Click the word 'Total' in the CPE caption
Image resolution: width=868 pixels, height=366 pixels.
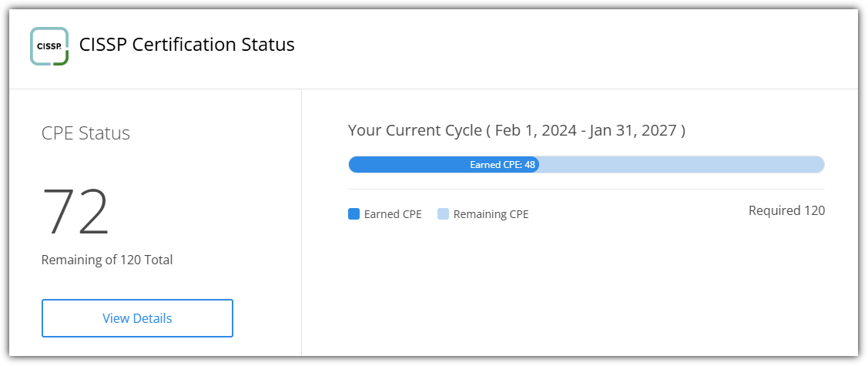coord(157,260)
